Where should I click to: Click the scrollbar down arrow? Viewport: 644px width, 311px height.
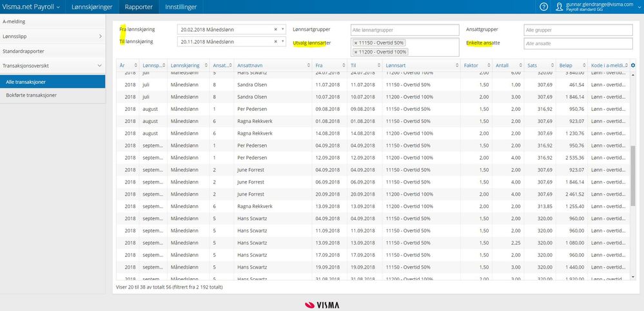pos(632,276)
